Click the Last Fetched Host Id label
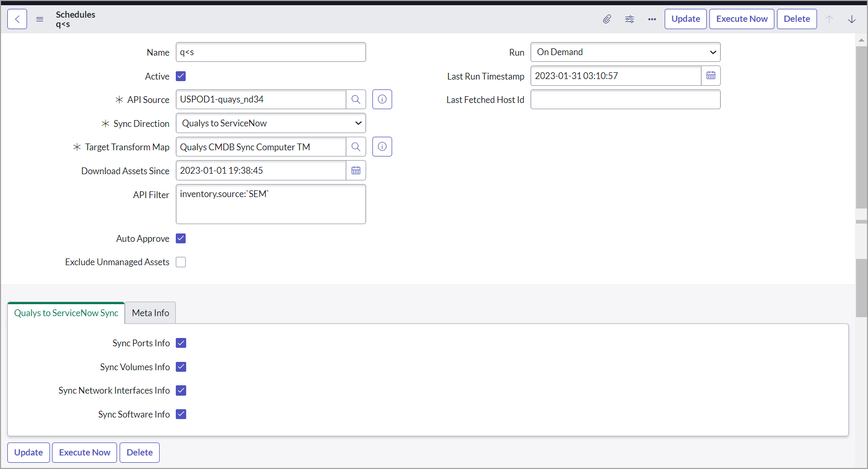Screen dimensions: 868x469 [485, 100]
